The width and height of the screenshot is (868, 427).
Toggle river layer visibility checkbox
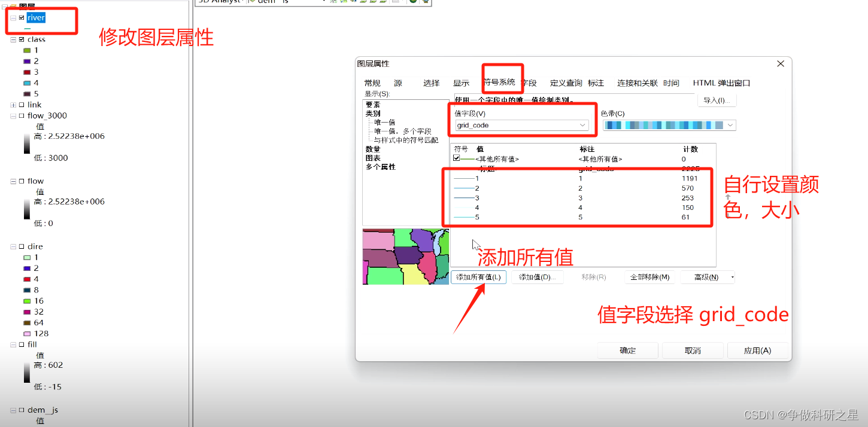(22, 18)
